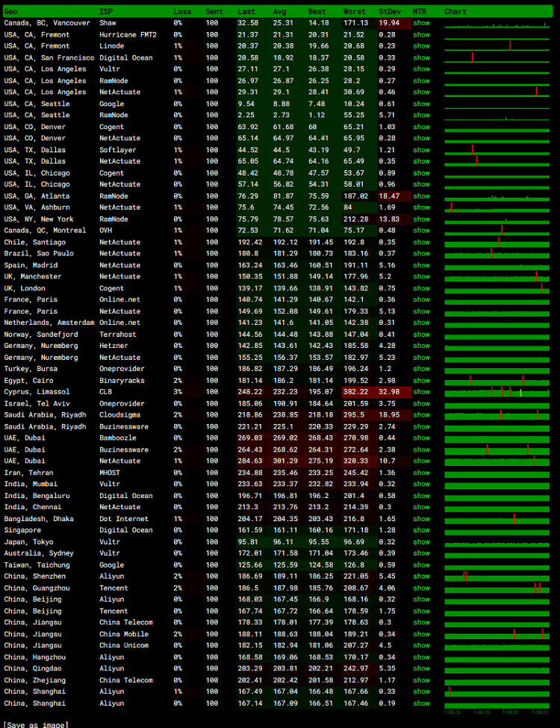Viewport: 560px width, 728px height.
Task: Click the Save as image link
Action: (x=36, y=725)
